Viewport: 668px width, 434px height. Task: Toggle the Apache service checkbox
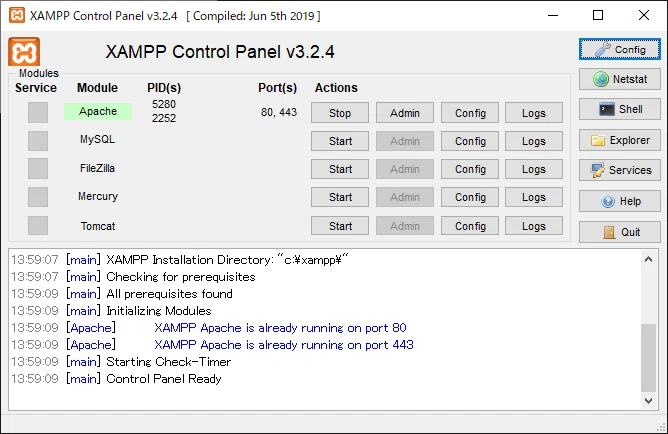38,112
